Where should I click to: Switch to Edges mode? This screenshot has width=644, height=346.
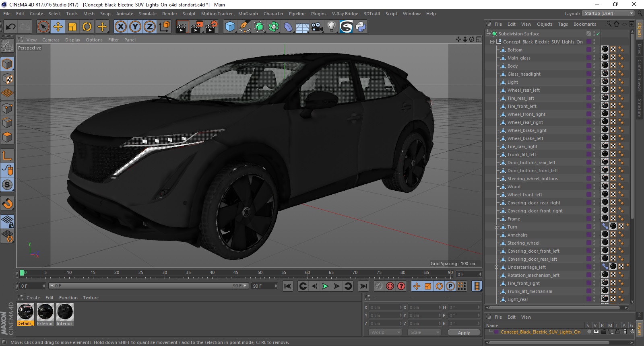point(7,122)
